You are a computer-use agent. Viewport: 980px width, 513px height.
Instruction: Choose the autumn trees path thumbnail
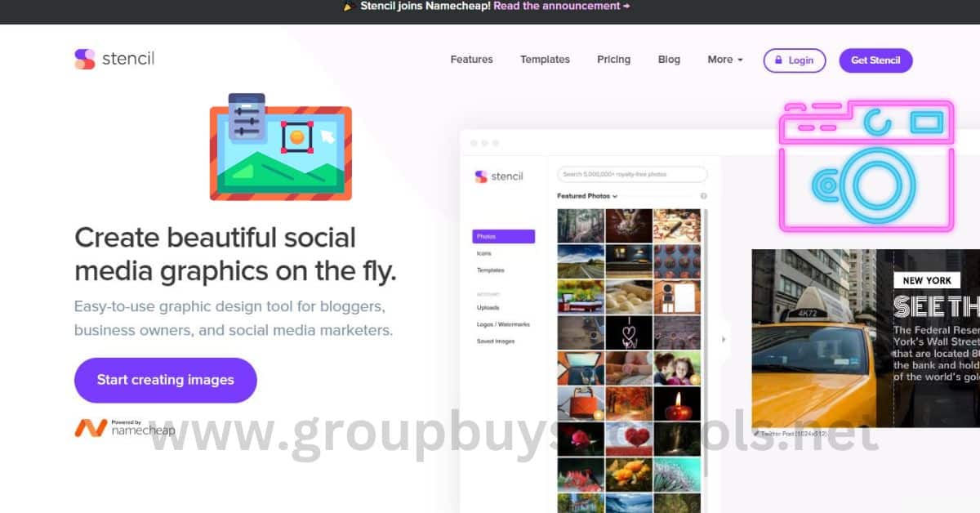[x=629, y=404]
